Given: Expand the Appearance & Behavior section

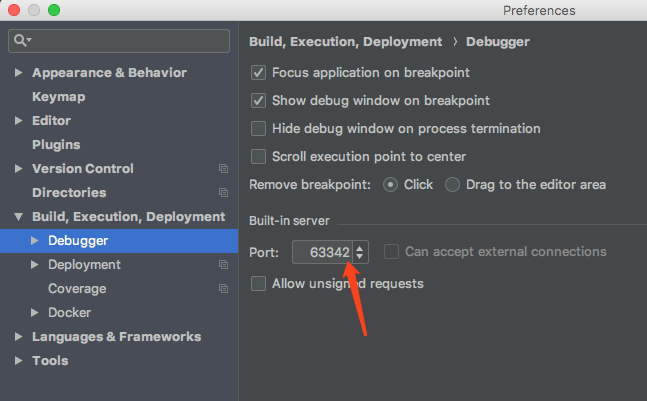Looking at the screenshot, I should coord(19,73).
